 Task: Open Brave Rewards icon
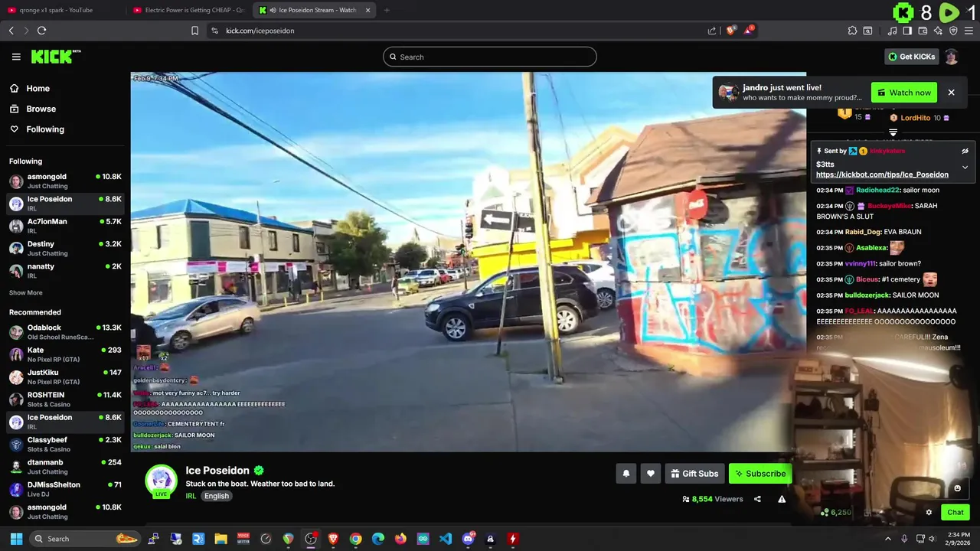coord(750,31)
